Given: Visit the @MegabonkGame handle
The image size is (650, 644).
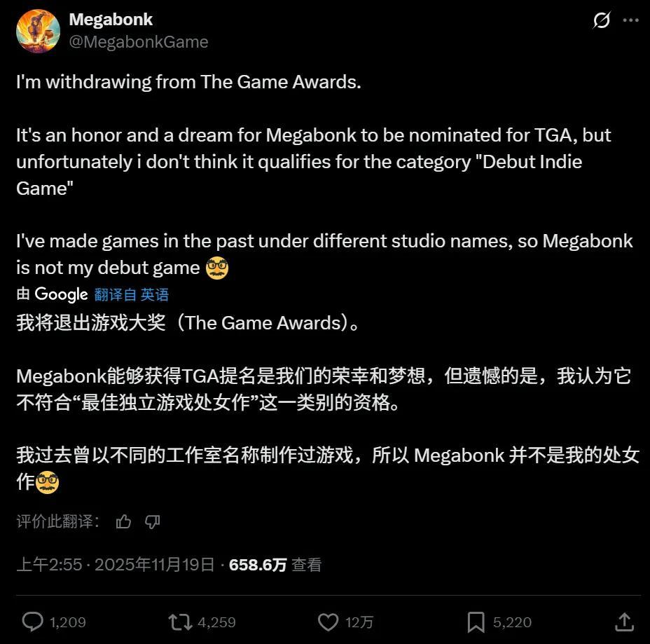Looking at the screenshot, I should tap(139, 42).
